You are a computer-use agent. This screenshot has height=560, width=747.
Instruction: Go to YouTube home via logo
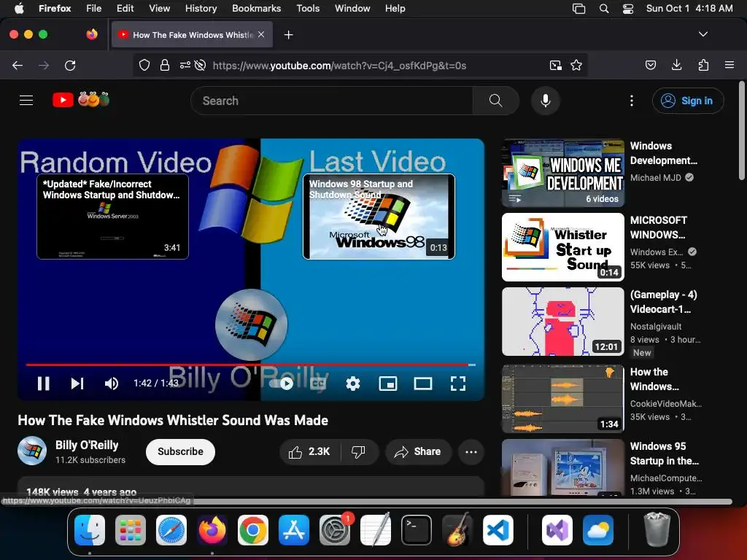pos(80,100)
